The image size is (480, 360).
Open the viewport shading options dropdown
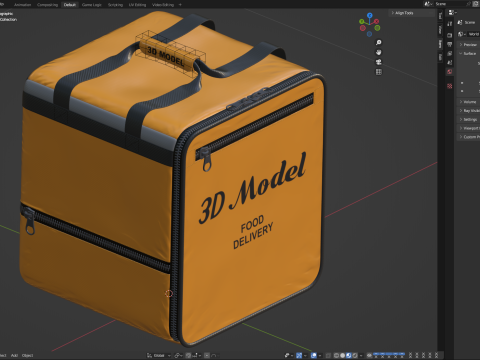(x=361, y=355)
